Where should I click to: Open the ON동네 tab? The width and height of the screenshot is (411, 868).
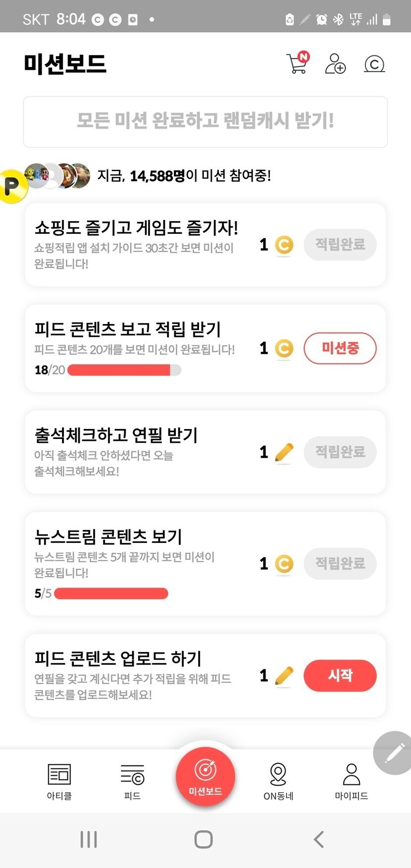point(278,781)
